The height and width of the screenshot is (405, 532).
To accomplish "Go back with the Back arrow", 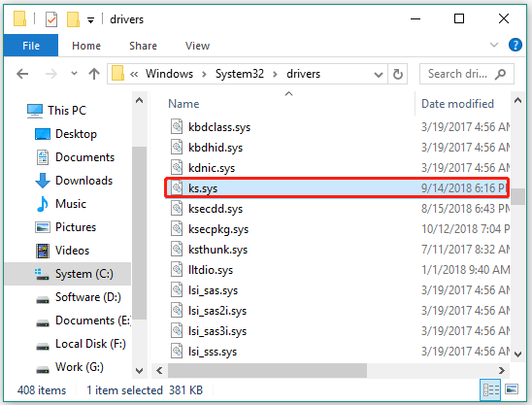I will coord(22,74).
